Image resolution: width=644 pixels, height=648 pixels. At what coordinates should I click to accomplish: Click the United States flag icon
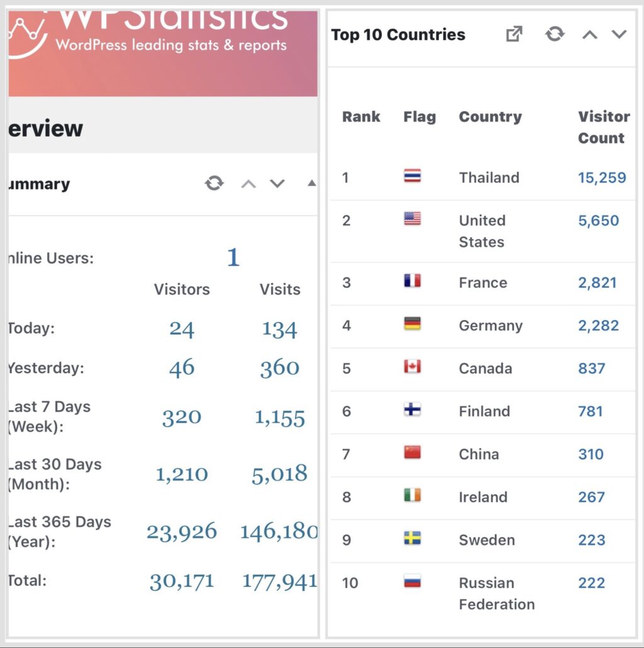(x=412, y=219)
